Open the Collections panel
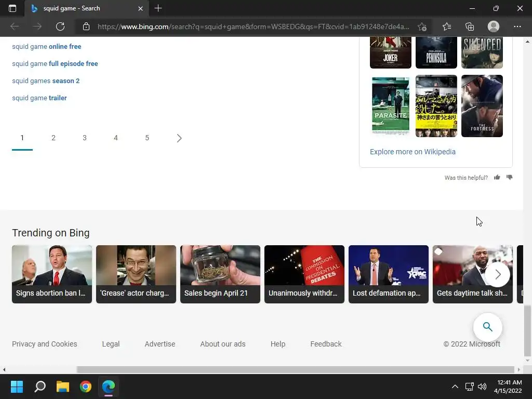The image size is (532, 399). click(x=470, y=26)
